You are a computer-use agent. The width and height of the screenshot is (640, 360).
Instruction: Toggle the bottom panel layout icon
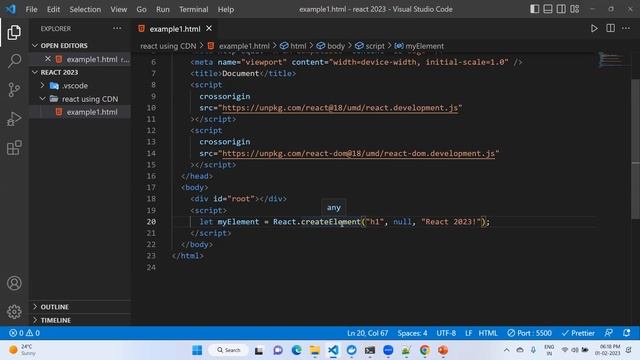tap(548, 9)
